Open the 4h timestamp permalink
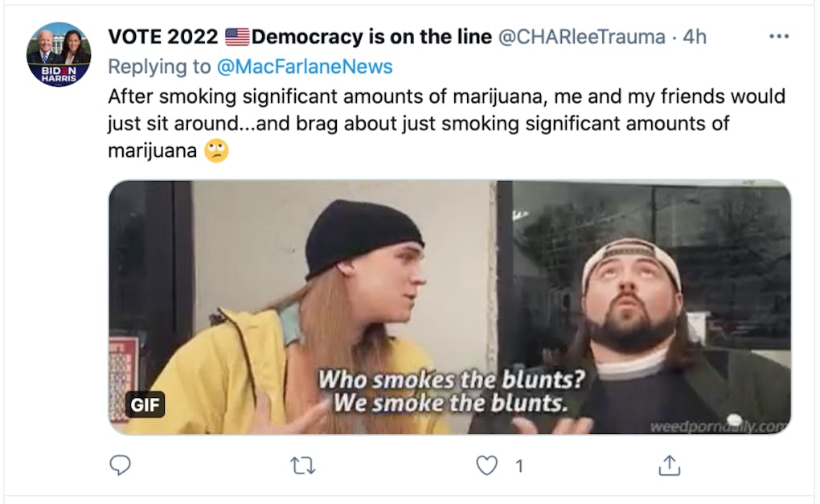This screenshot has height=504, width=820. click(695, 37)
